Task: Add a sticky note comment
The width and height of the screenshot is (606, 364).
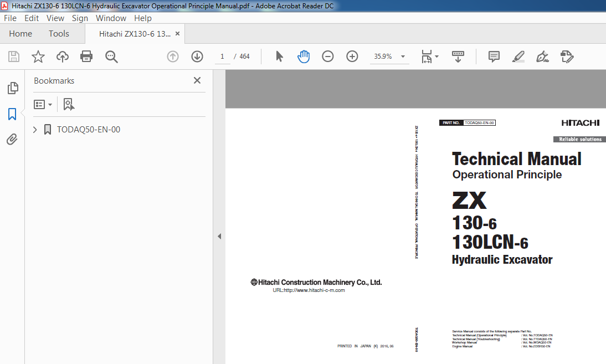Action: click(x=494, y=57)
